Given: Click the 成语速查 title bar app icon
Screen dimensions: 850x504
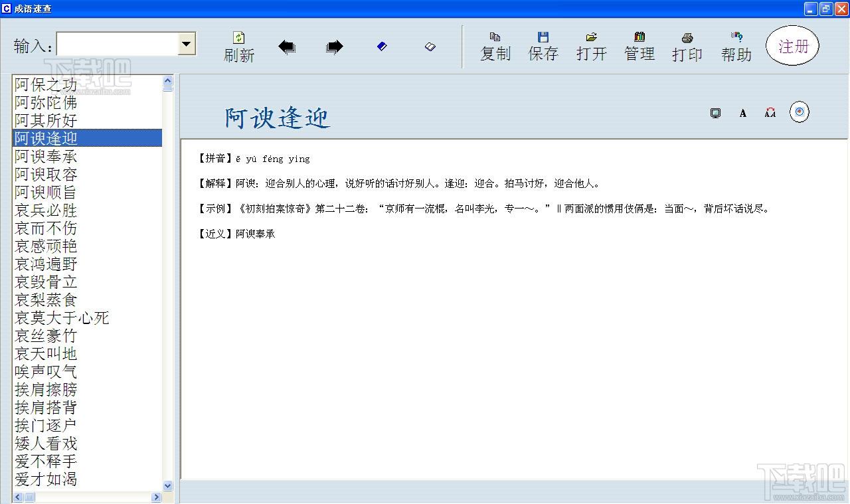Looking at the screenshot, I should coord(7,9).
